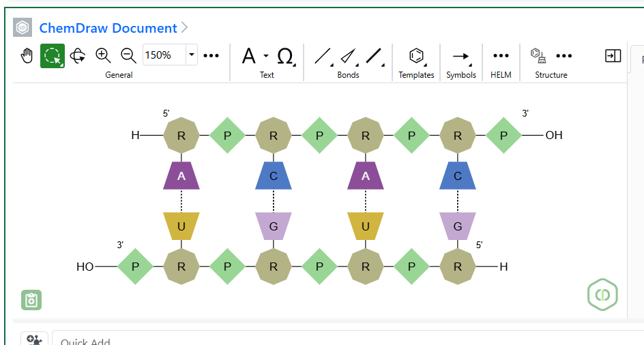The width and height of the screenshot is (644, 345).
Task: Open the Omega symbol text tool
Action: tap(285, 56)
